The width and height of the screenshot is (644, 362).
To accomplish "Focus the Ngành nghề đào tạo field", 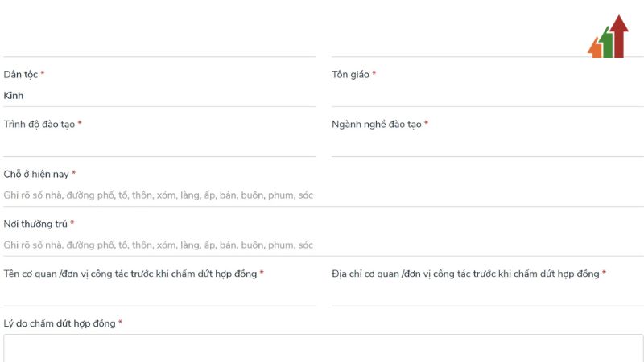I will pos(487,145).
